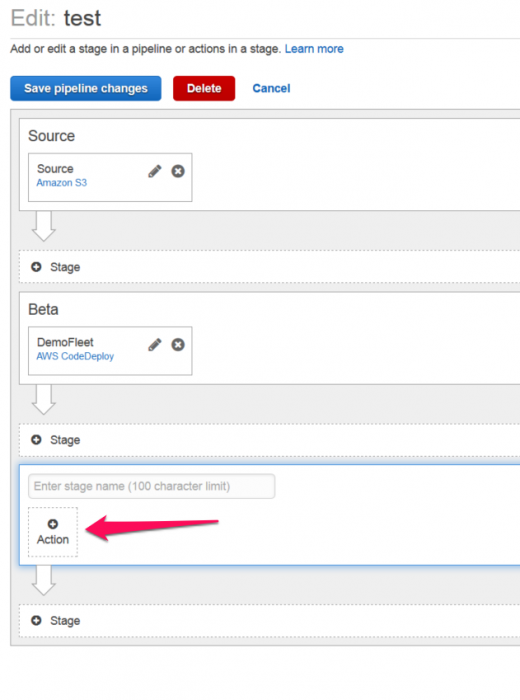Screen dimensions: 520x700
Task: Click Save pipeline changes
Action: point(86,88)
